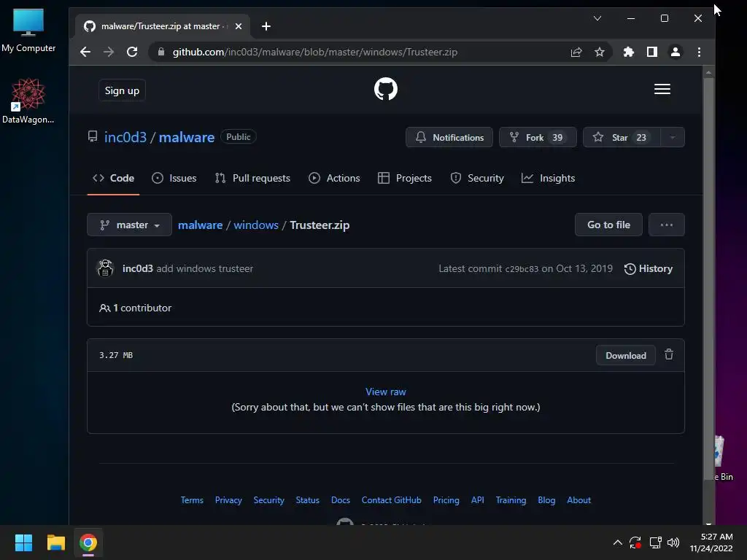Close the malware/Trusteer.zip tab

point(239,26)
